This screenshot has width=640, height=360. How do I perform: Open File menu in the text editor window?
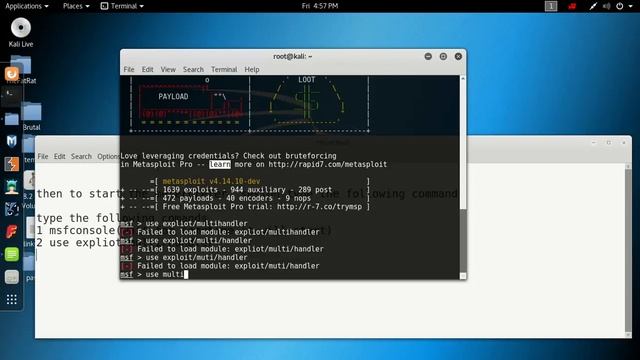(x=43, y=156)
